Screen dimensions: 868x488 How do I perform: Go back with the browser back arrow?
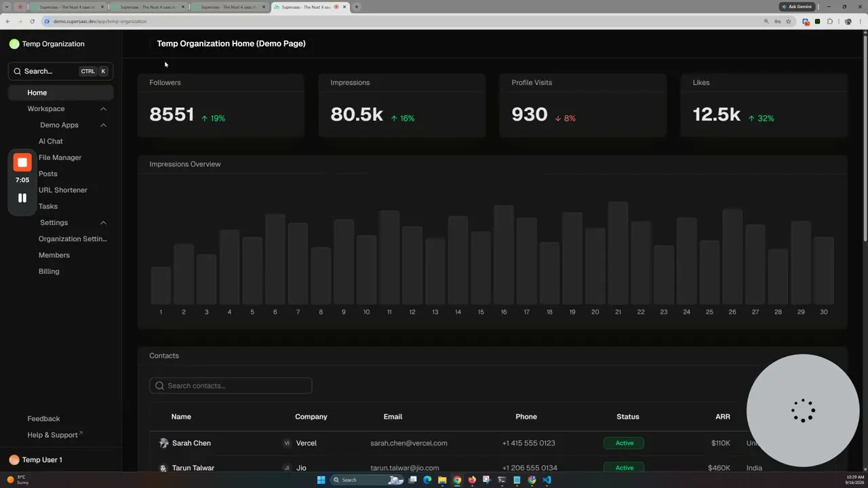pos(7,22)
